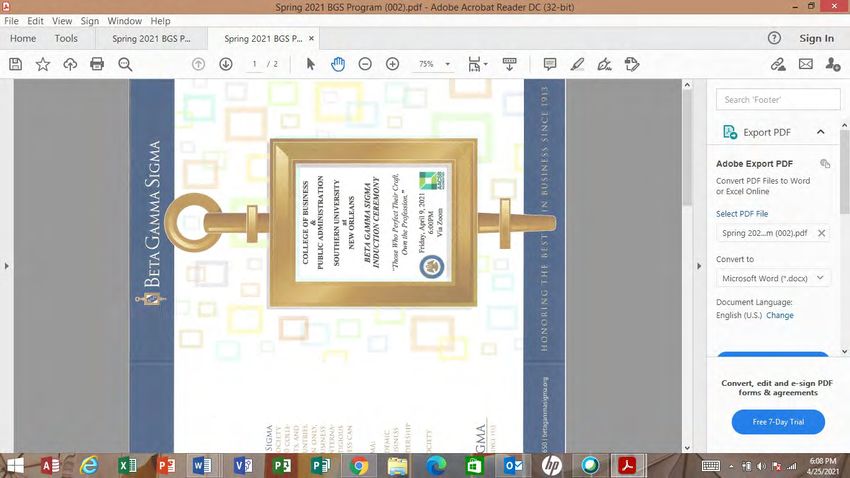Click the Save file icon
This screenshot has width=850, height=478.
[x=16, y=64]
